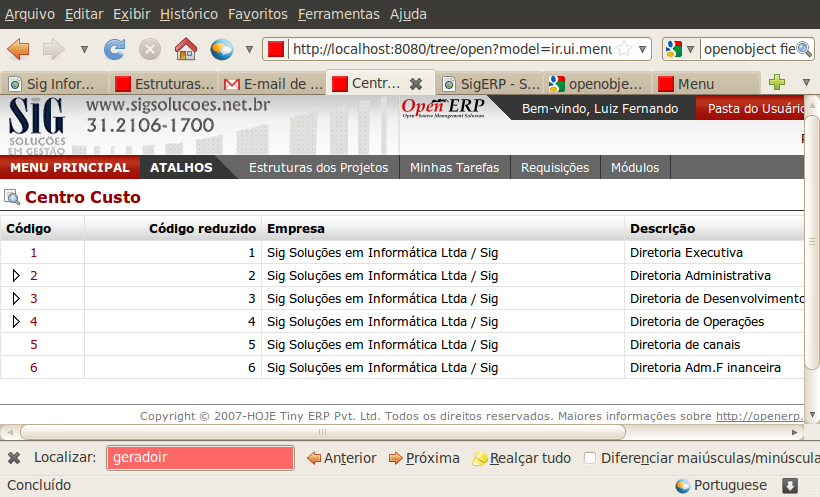Switch to the Sig Infor... tab

coord(54,84)
